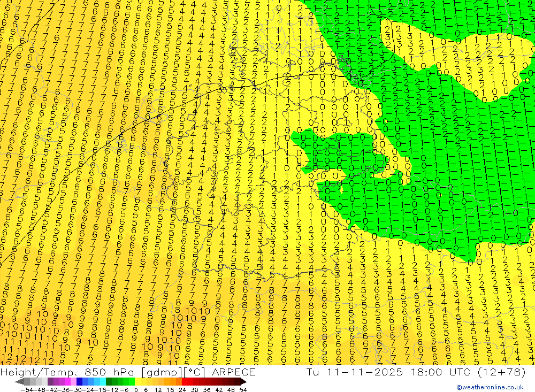Click the "Tu 11-11-2025 18:00 UTC" date text

point(388,372)
